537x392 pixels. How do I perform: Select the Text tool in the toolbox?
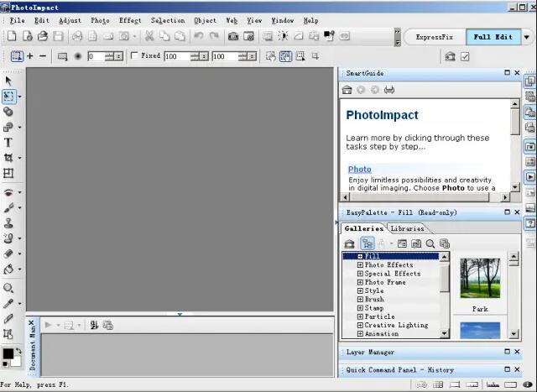point(8,143)
